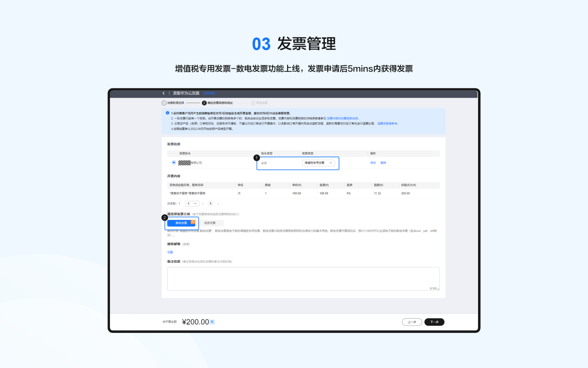The image size is (588, 368).
Task: Click the back arrow beside 索取华为云发票
Action: pyautogui.click(x=164, y=93)
